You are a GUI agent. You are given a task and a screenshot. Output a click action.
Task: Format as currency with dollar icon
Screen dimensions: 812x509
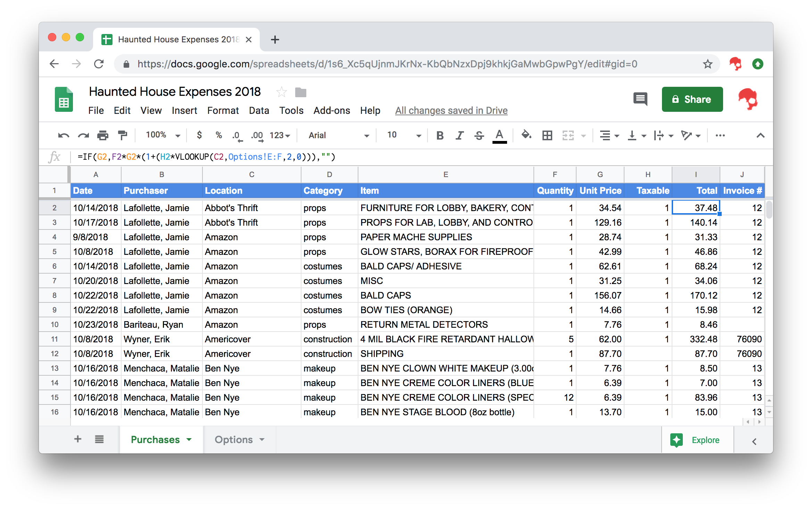(199, 135)
